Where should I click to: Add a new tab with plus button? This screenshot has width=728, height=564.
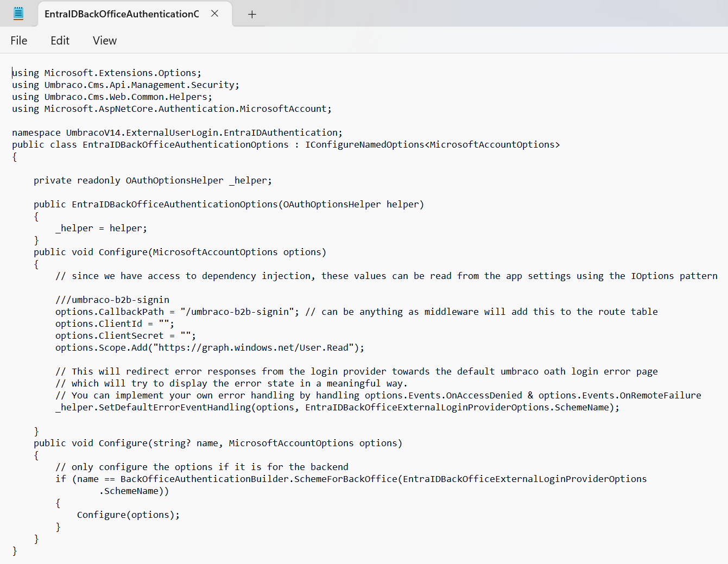tap(252, 14)
